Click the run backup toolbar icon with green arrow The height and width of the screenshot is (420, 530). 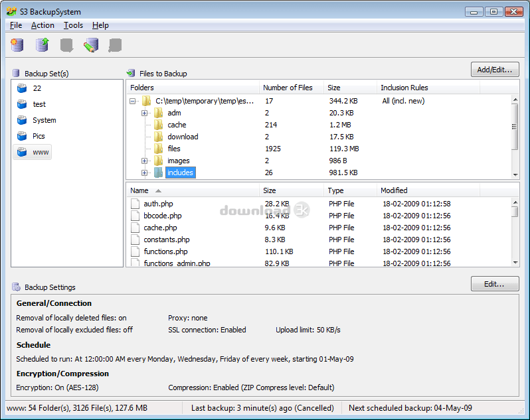42,45
